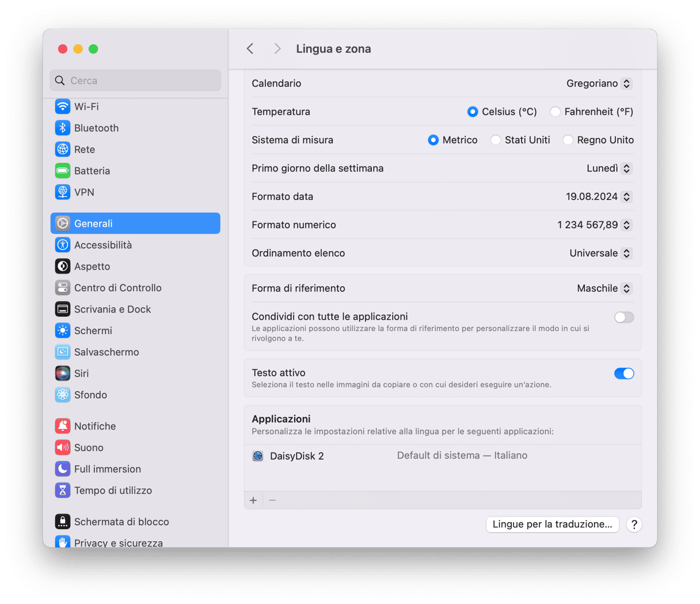The height and width of the screenshot is (604, 700).
Task: Select Stati Uniti measurement system
Action: (x=496, y=140)
